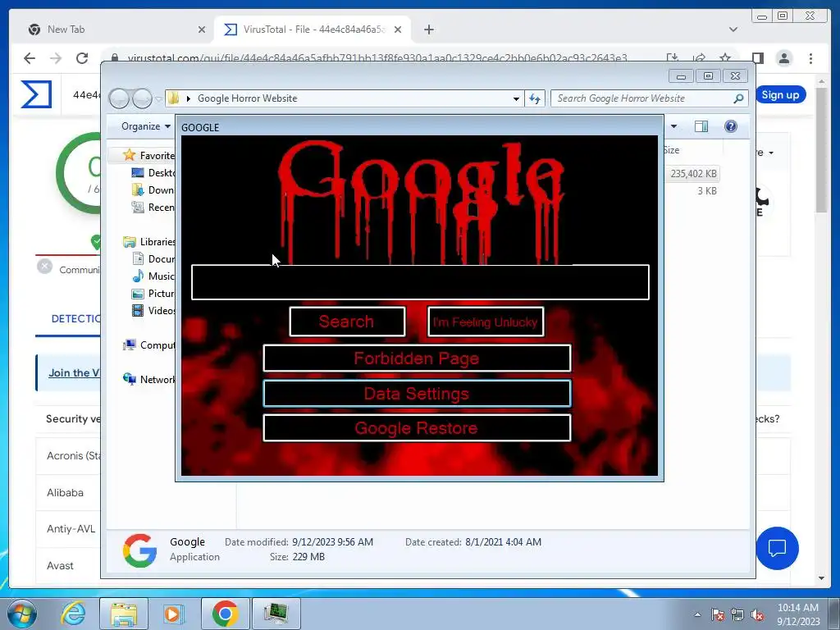
Task: Open Chrome side panel icon
Action: (757, 58)
